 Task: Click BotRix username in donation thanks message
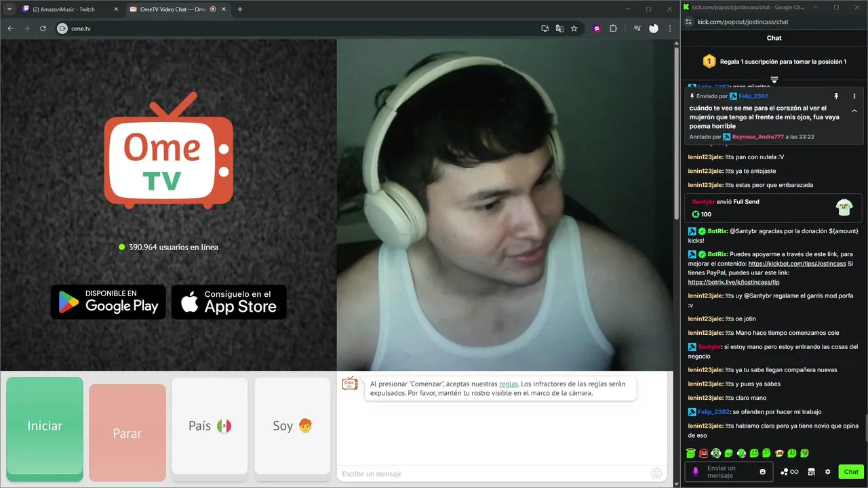pos(716,231)
